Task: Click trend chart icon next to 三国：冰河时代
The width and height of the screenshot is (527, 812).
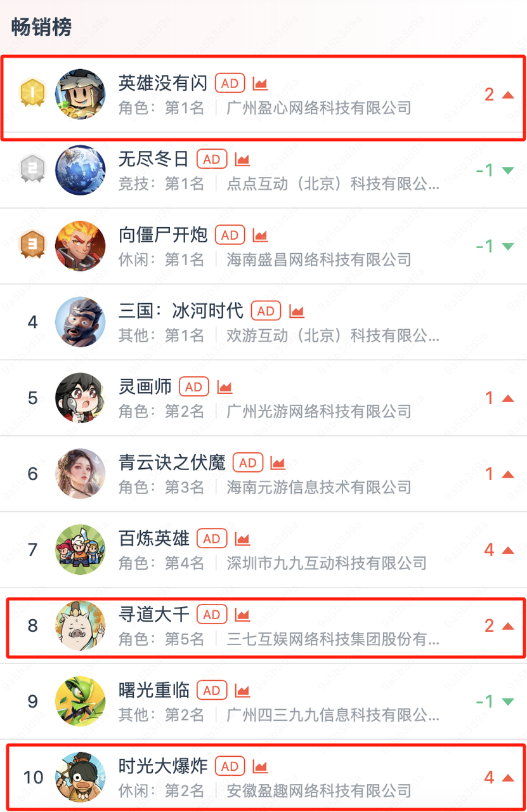Action: 296,311
